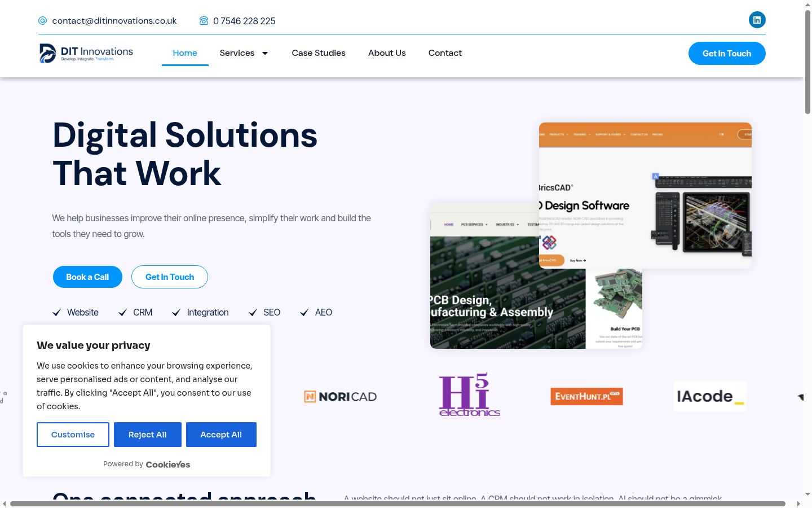Click the Book a Call button

click(87, 277)
